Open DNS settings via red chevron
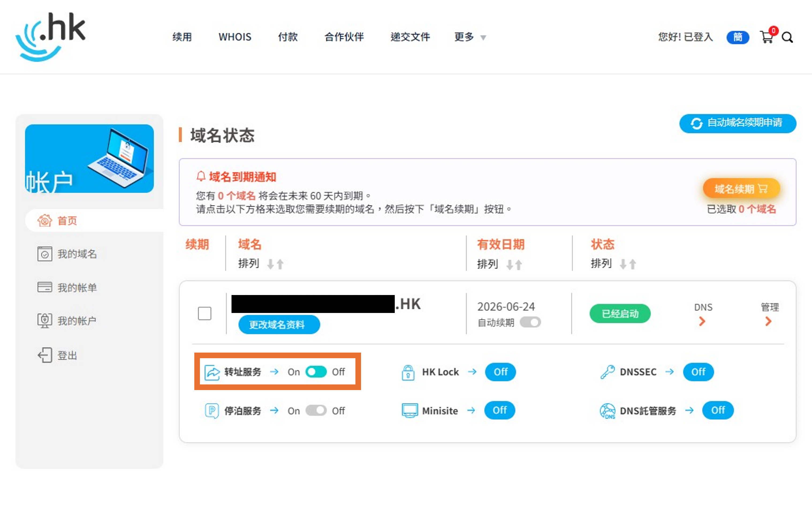The height and width of the screenshot is (510, 812). (x=702, y=321)
